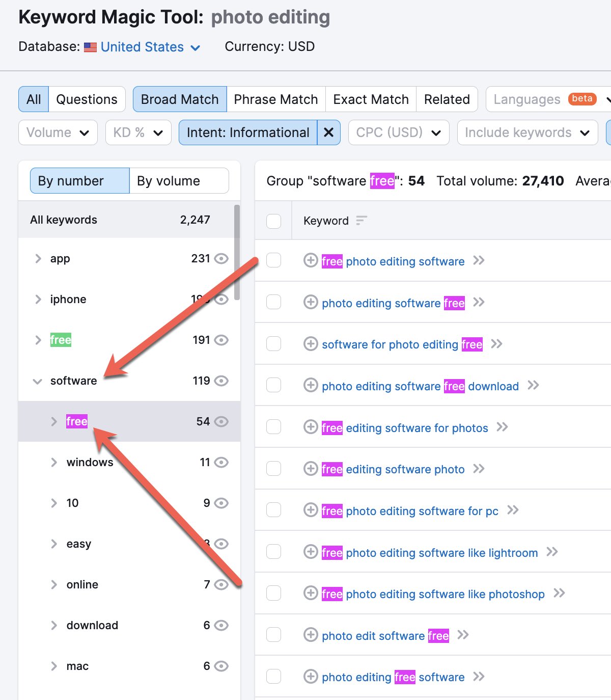Tick the checkbox for "free editing software photo"
This screenshot has height=700, width=611.
pos(273,469)
